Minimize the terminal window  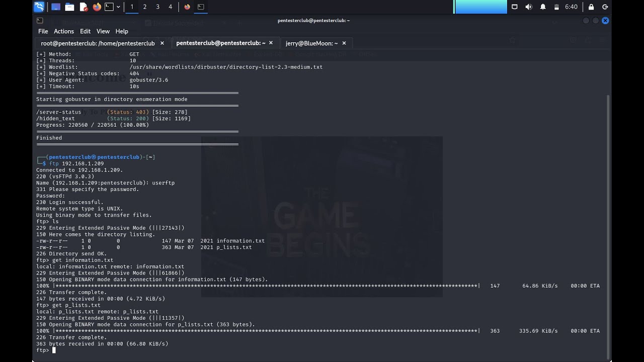pos(586,21)
